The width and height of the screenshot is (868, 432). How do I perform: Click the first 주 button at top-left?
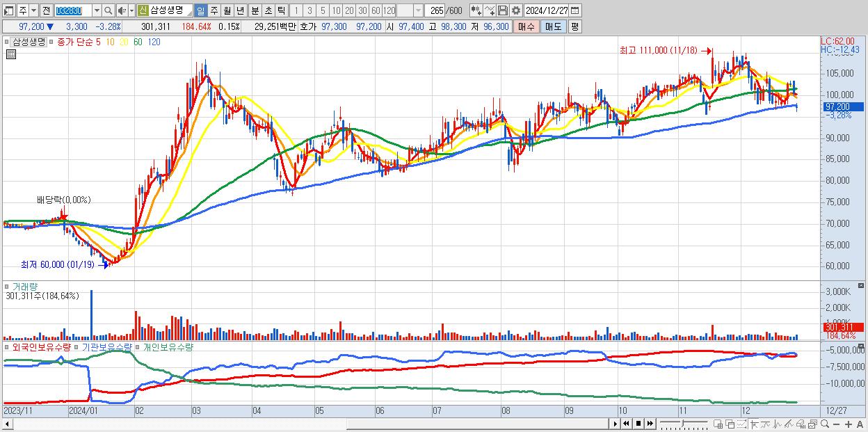click(23, 10)
